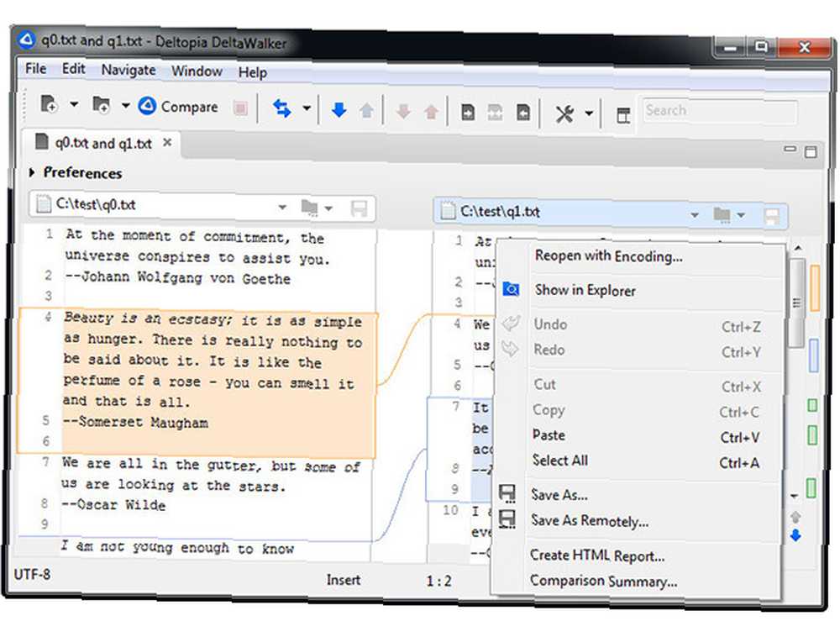Open the q1.txt path history dropdown
Image resolution: width=840 pixels, height=637 pixels.
(695, 215)
